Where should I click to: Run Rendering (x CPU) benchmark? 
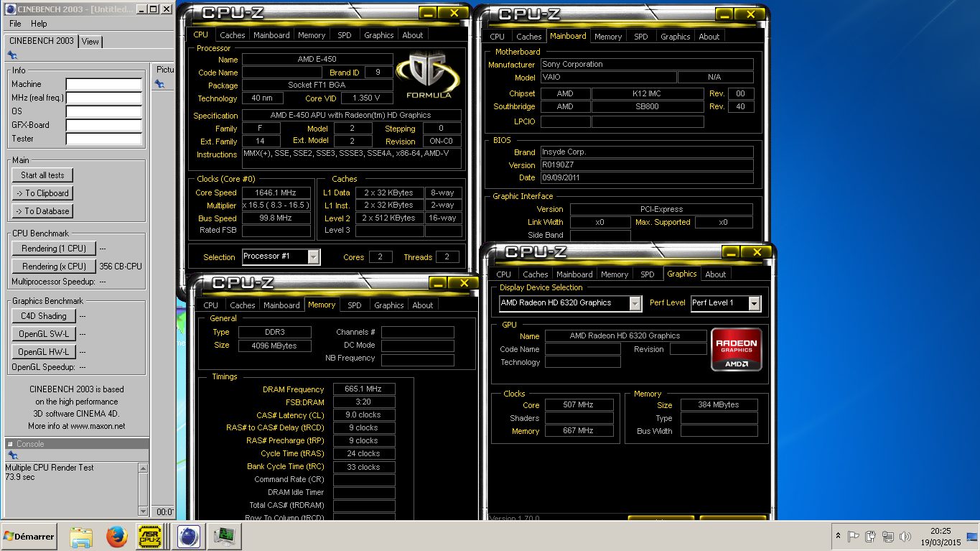coord(54,267)
